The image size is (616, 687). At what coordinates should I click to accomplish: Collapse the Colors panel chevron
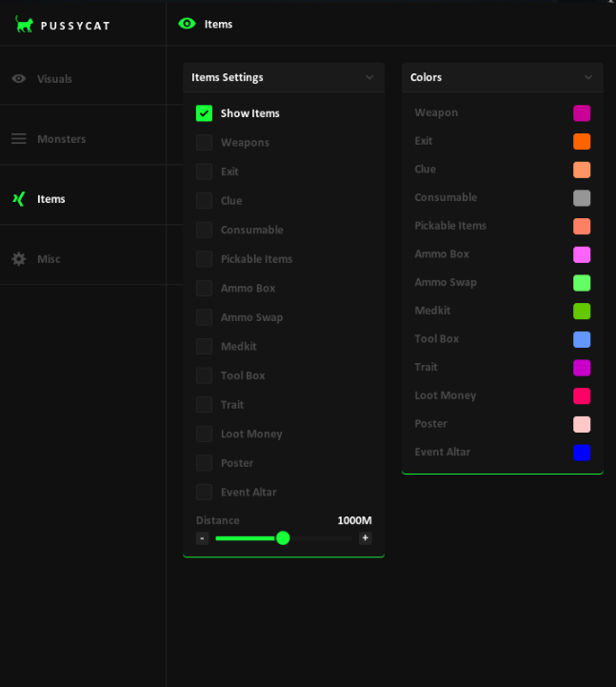tap(588, 77)
